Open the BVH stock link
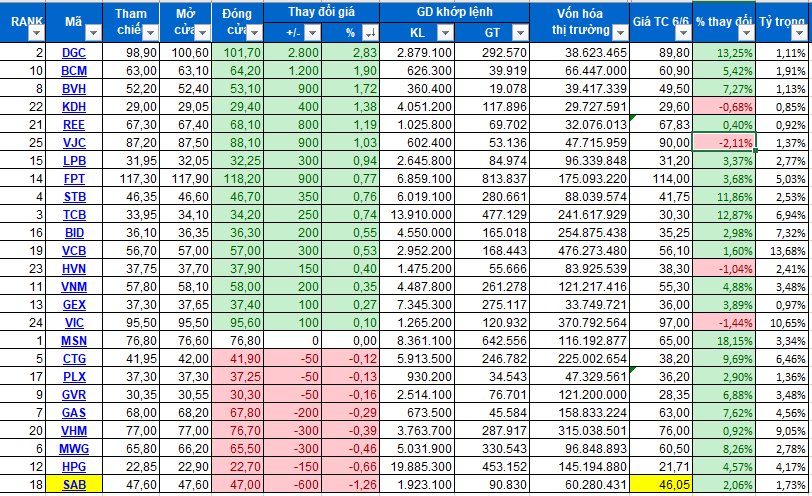Image resolution: width=812 pixels, height=496 pixels. pyautogui.click(x=74, y=89)
